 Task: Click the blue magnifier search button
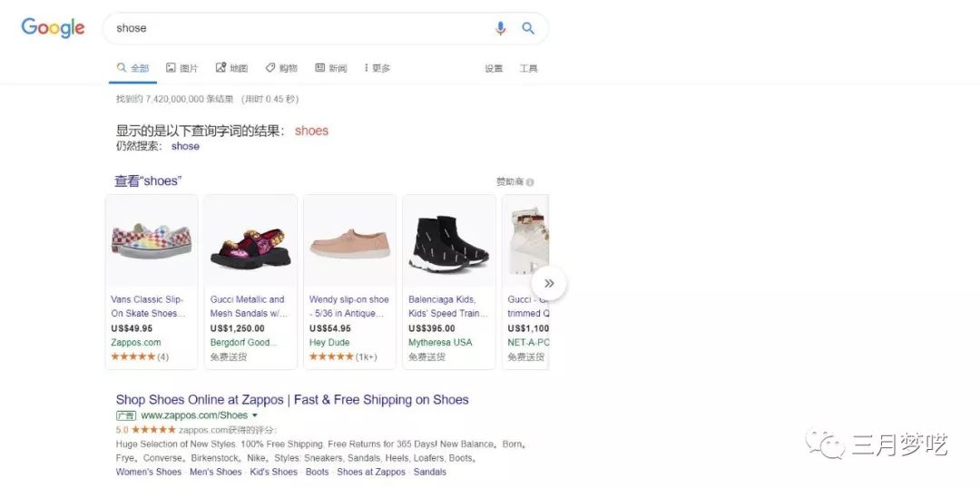coord(528,28)
